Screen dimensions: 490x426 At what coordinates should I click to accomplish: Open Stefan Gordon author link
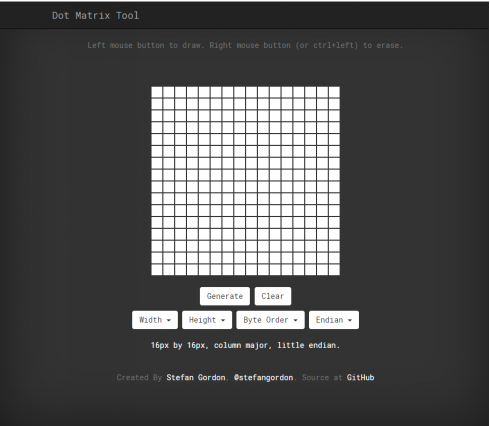click(x=196, y=377)
